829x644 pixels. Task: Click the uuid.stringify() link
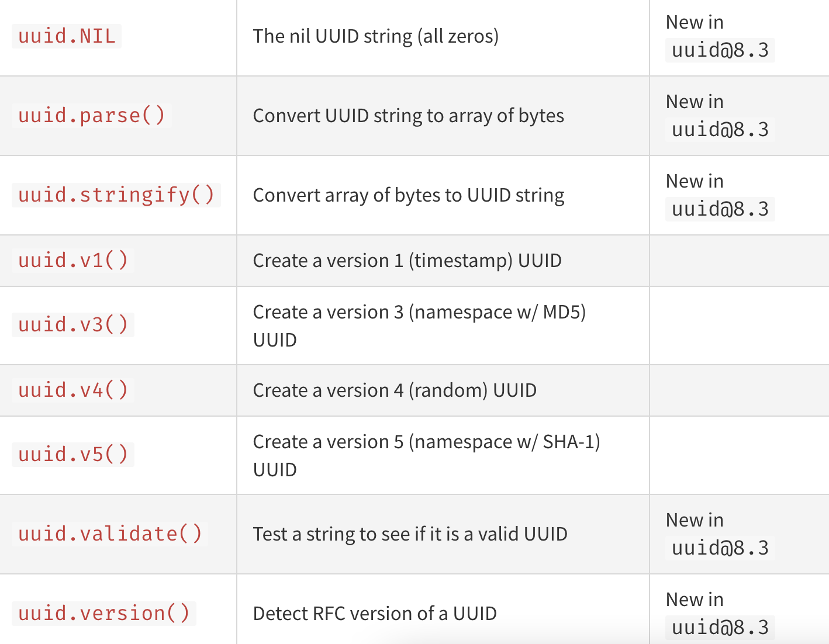coord(116,195)
